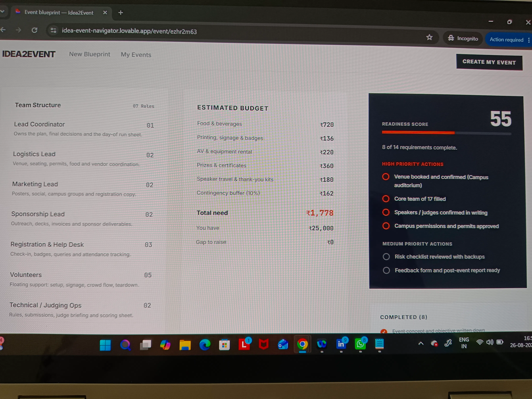Switch to Chrome in the taskbar
This screenshot has width=532, height=399.
[x=302, y=344]
